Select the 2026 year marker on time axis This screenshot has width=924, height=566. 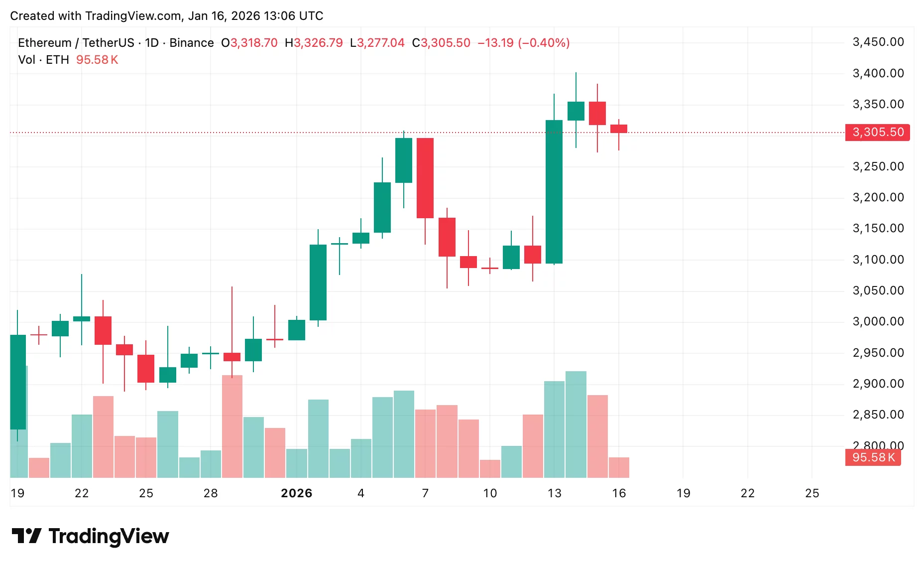(296, 493)
